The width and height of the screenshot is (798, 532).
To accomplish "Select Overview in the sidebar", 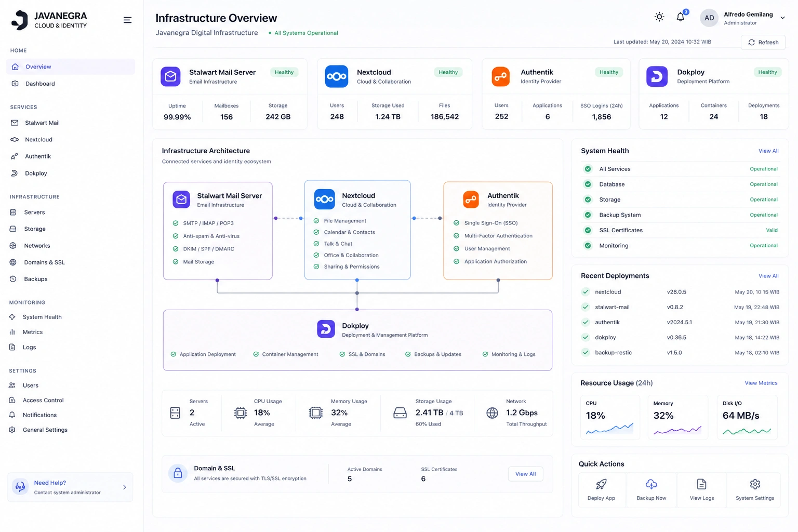I will click(71, 66).
